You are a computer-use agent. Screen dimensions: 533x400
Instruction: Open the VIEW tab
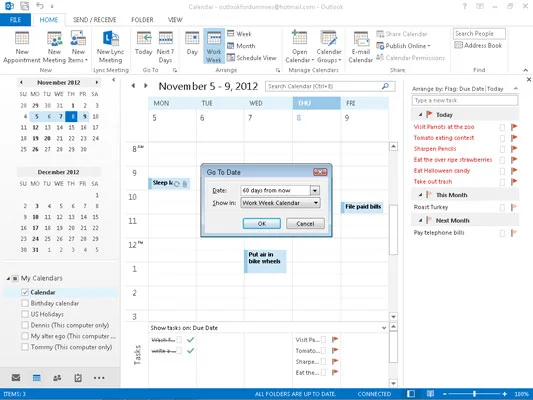[175, 20]
